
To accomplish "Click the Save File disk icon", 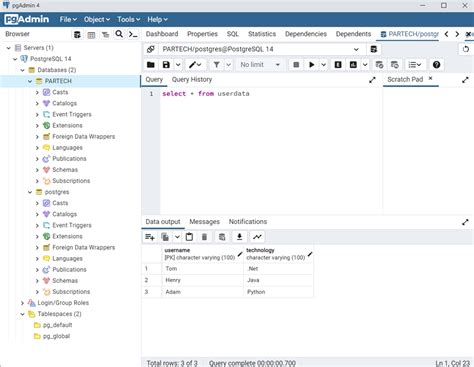I will point(166,65).
